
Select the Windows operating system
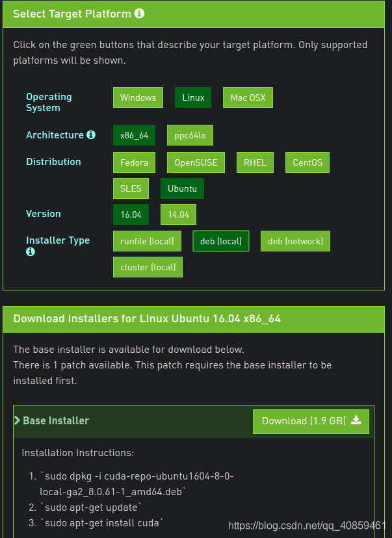coord(138,97)
